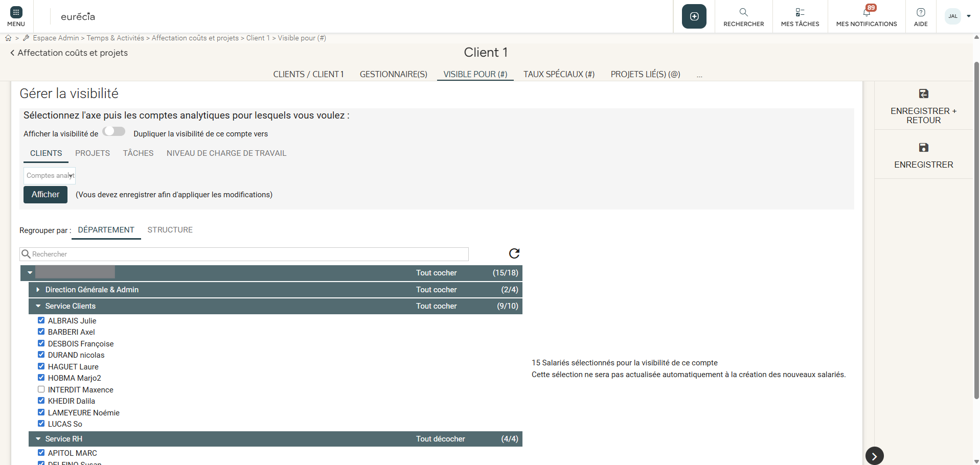Expand Direction Générale & Admin group

[x=38, y=290]
